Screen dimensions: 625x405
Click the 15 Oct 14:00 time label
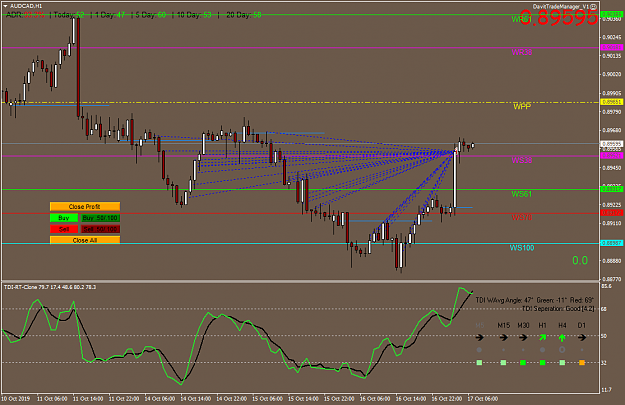tap(303, 399)
